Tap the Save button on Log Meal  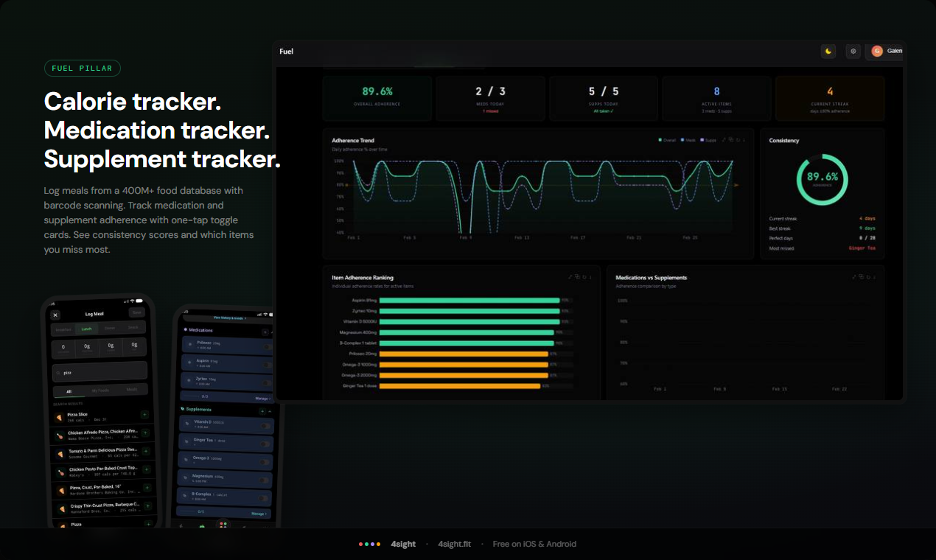tap(137, 312)
